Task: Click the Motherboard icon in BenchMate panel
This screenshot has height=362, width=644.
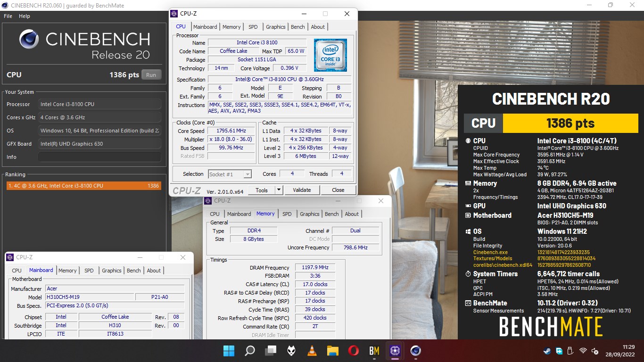Action: 468,215
